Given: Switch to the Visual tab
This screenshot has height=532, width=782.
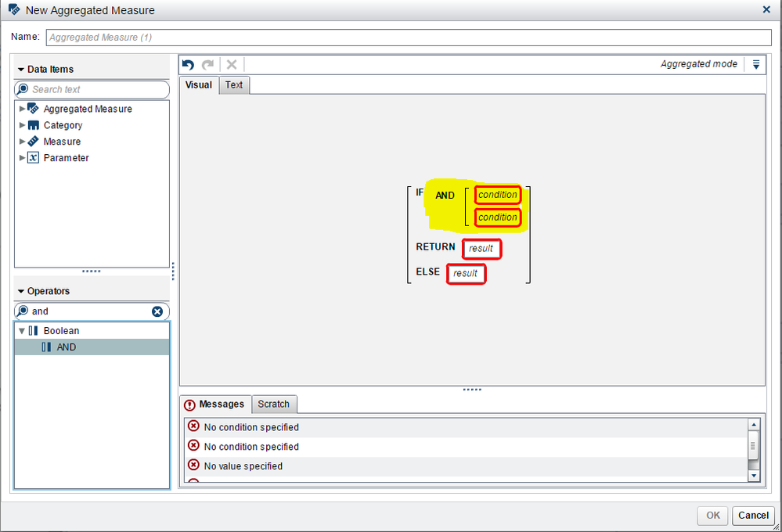Looking at the screenshot, I should 199,84.
